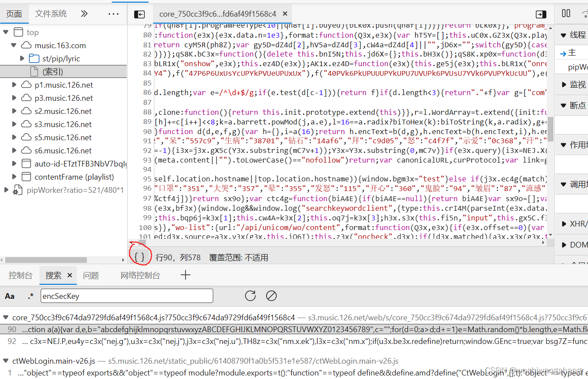Close the core_750cc3f9c6 file tab
This screenshot has height=379, width=588.
coord(285,14)
